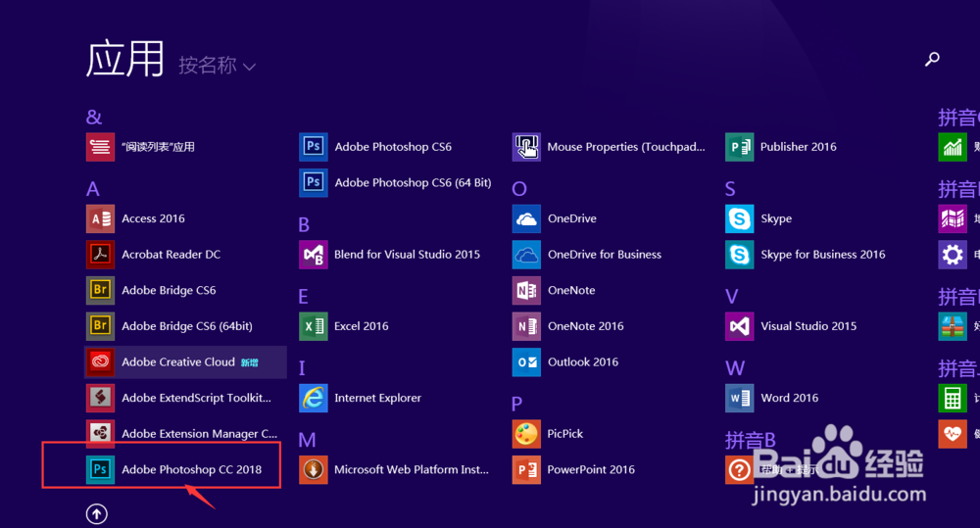This screenshot has height=528, width=980.
Task: Select the & group header
Action: click(94, 117)
